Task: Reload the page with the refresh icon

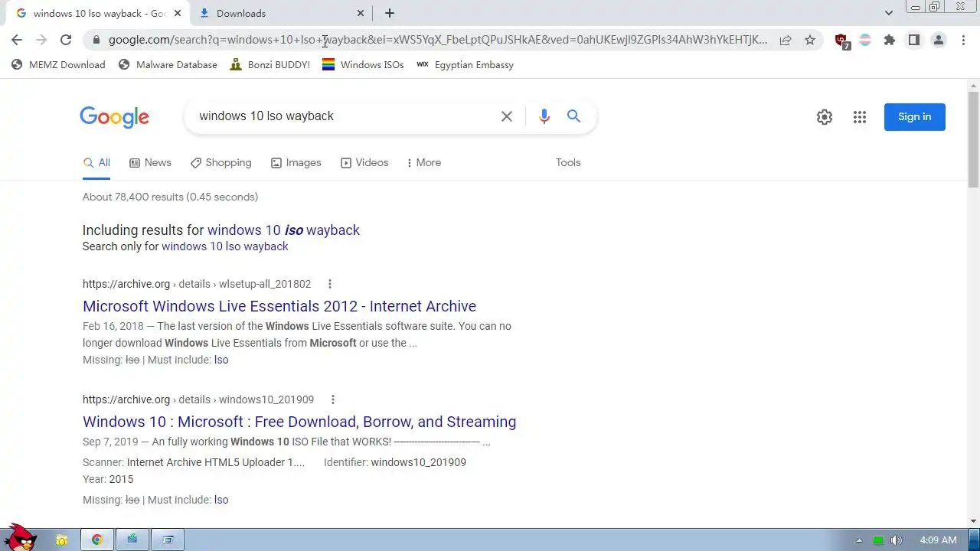Action: coord(66,40)
